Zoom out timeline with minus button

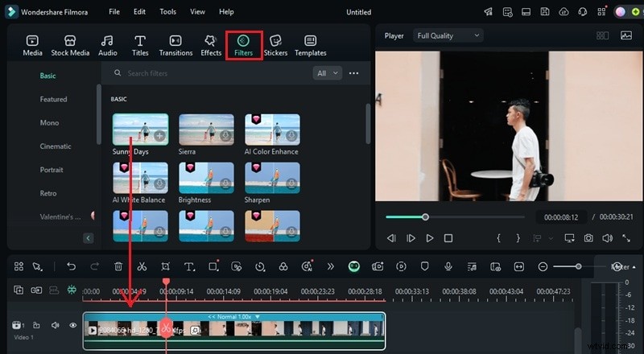[543, 266]
